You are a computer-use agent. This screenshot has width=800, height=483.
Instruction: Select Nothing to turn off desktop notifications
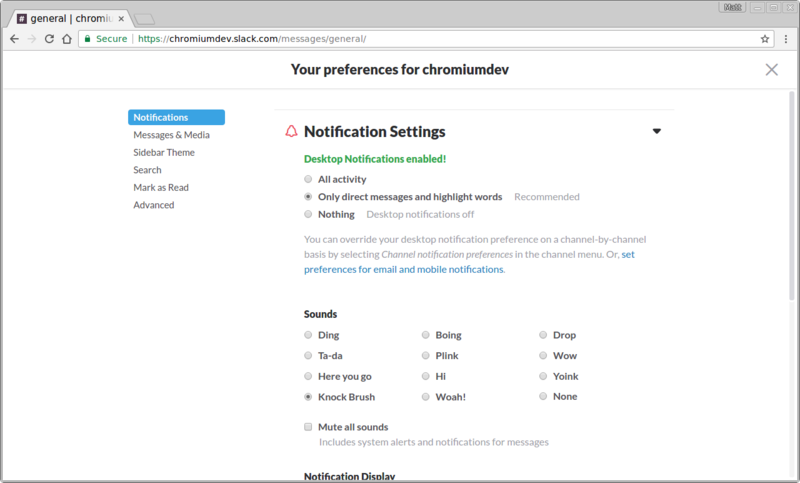pyautogui.click(x=308, y=214)
